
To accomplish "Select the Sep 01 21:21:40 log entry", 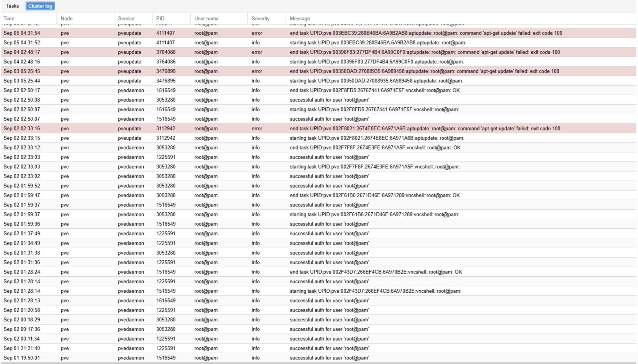I will [x=318, y=348].
